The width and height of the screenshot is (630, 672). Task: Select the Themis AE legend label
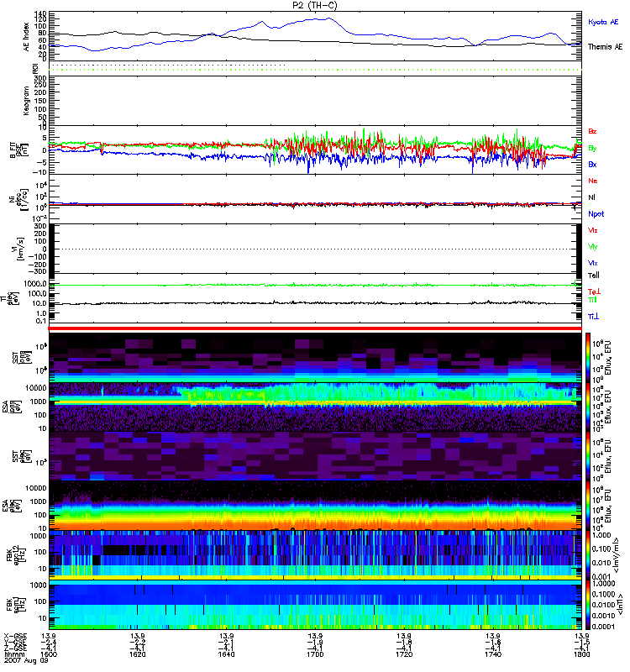[x=605, y=47]
